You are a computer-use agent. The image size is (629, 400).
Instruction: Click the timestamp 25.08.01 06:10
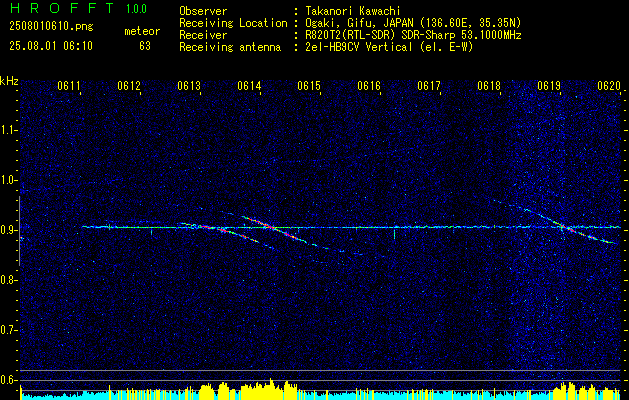coord(51,46)
